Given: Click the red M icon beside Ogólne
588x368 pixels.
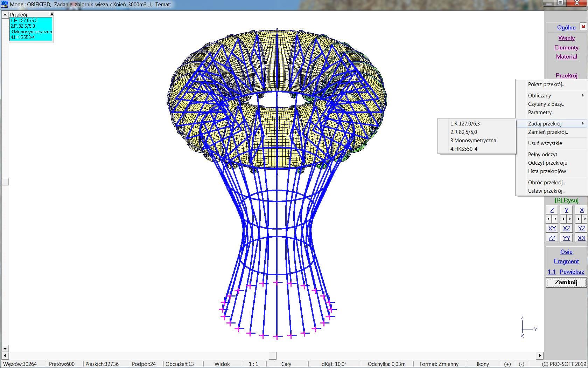Looking at the screenshot, I should coord(583,27).
